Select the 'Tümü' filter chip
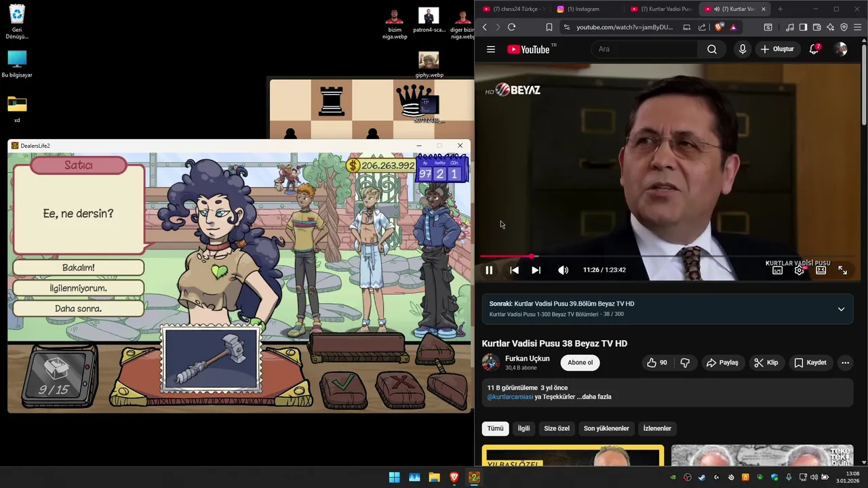The image size is (868, 488). coord(496,428)
